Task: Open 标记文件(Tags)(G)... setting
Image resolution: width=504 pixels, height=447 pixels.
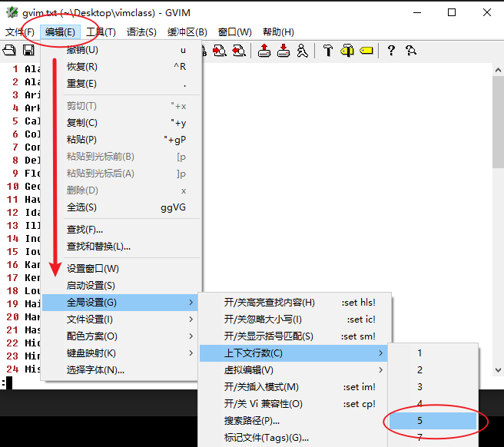Action: click(x=293, y=437)
